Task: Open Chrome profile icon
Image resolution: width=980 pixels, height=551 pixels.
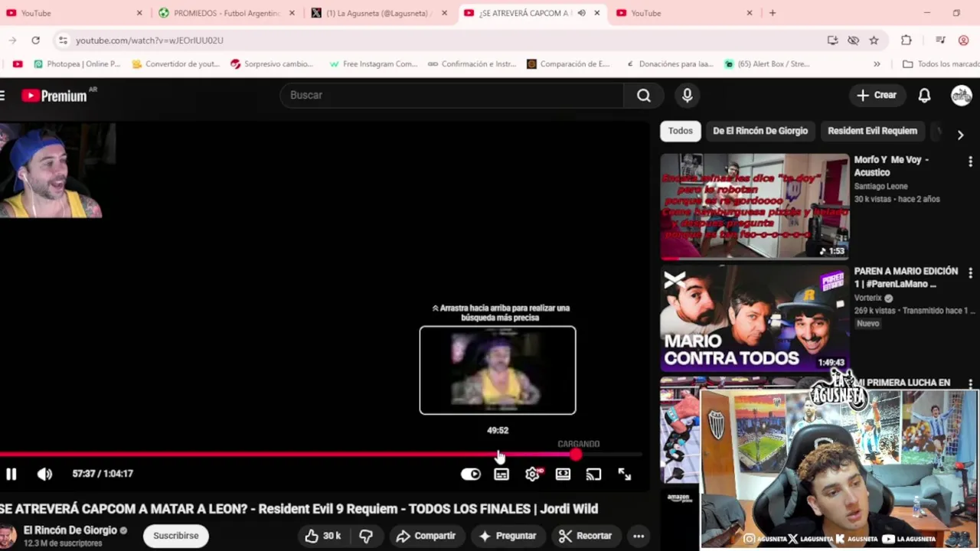Action: (x=964, y=40)
